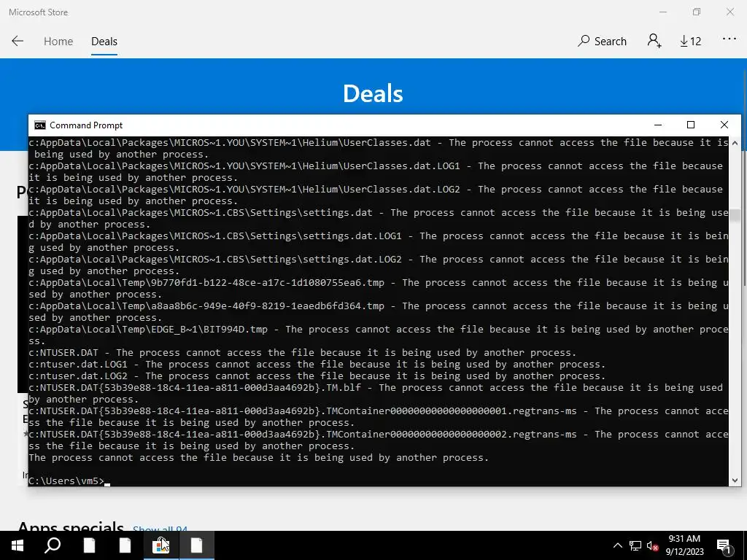Click the second blank document taskbar icon

(125, 545)
